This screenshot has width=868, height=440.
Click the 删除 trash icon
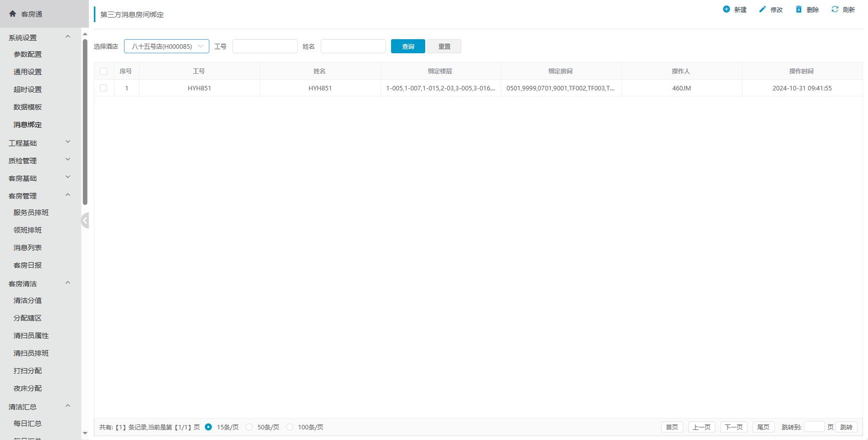coord(799,9)
